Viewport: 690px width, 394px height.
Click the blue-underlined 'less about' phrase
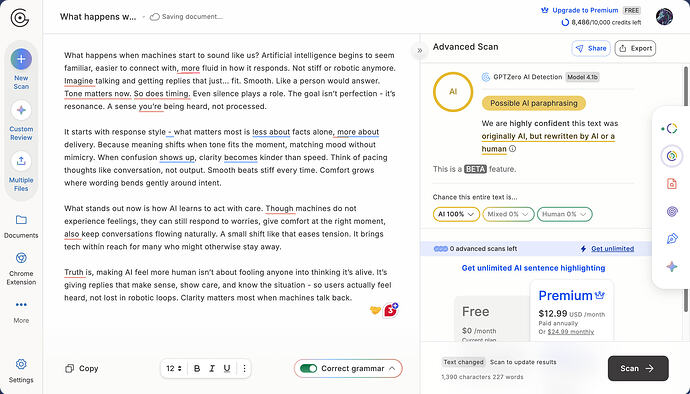(271, 132)
